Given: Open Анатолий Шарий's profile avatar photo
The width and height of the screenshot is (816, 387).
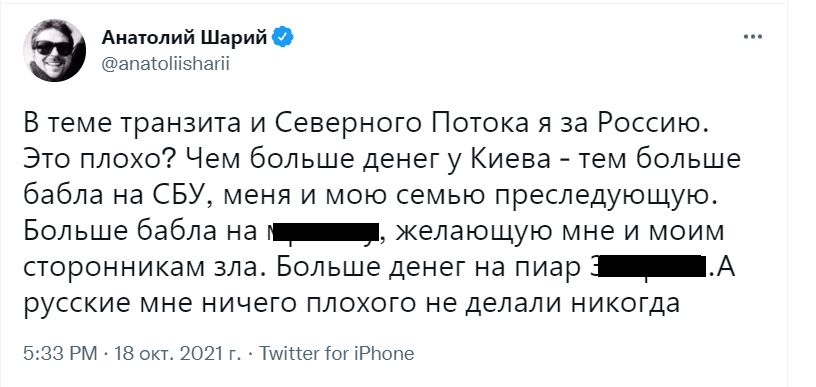Looking at the screenshot, I should pos(55,50).
